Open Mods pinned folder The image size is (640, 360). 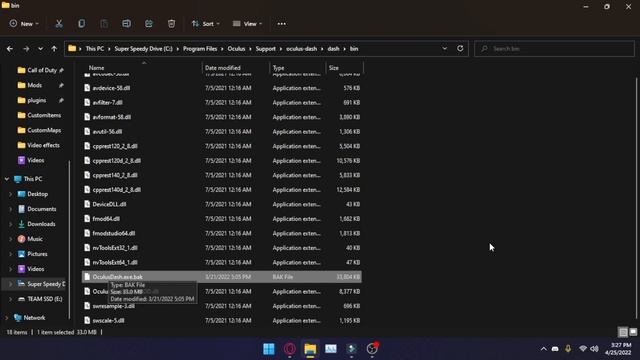click(35, 85)
